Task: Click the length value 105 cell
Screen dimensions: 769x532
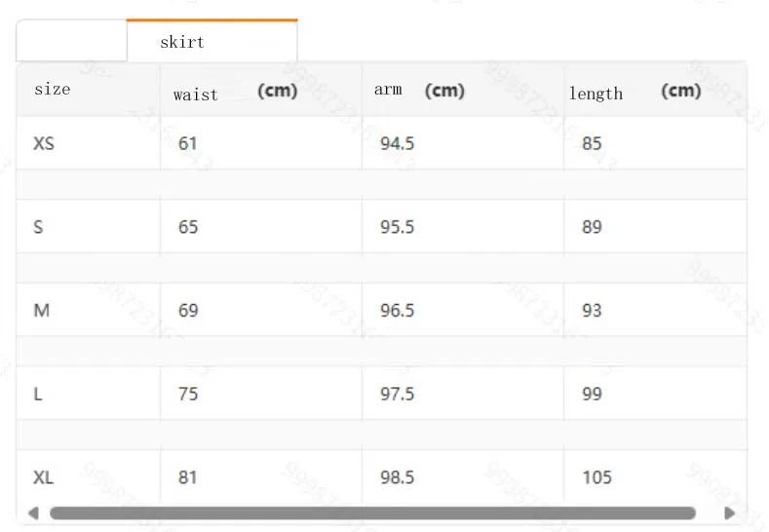Action: (596, 477)
